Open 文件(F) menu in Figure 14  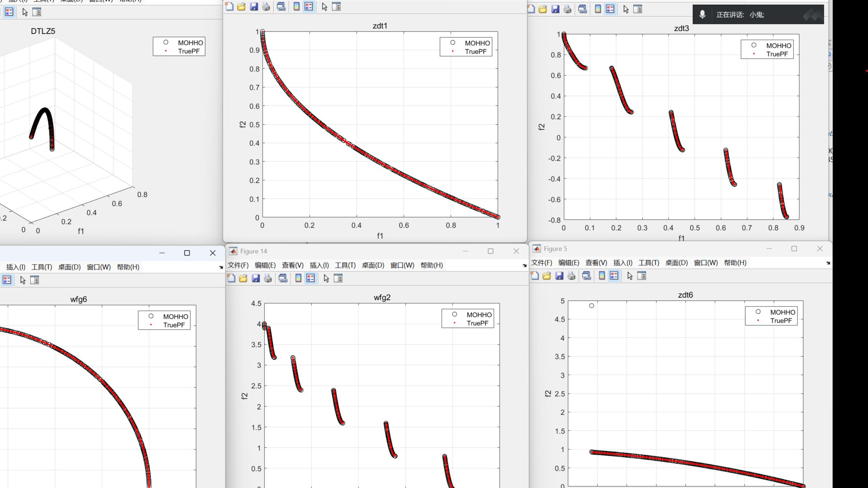point(238,265)
